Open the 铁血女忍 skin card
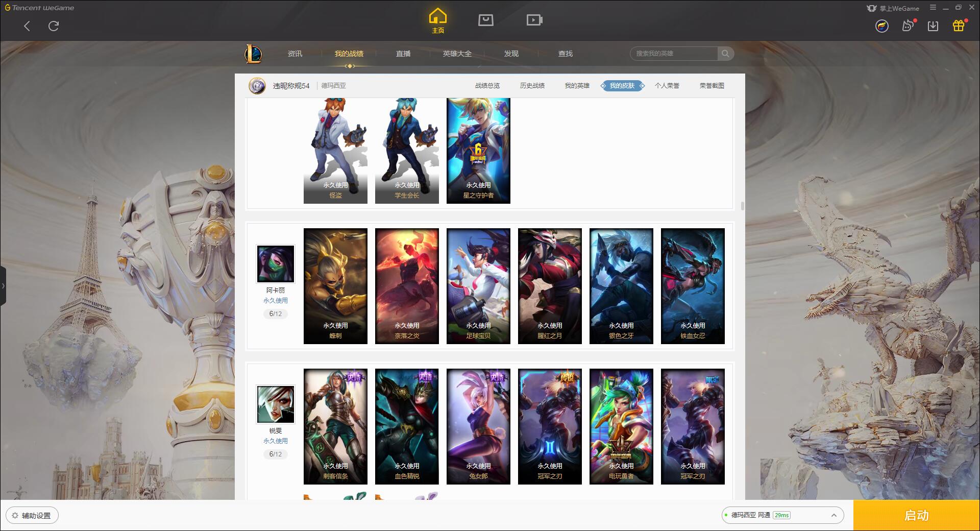This screenshot has width=980, height=531. (x=693, y=286)
